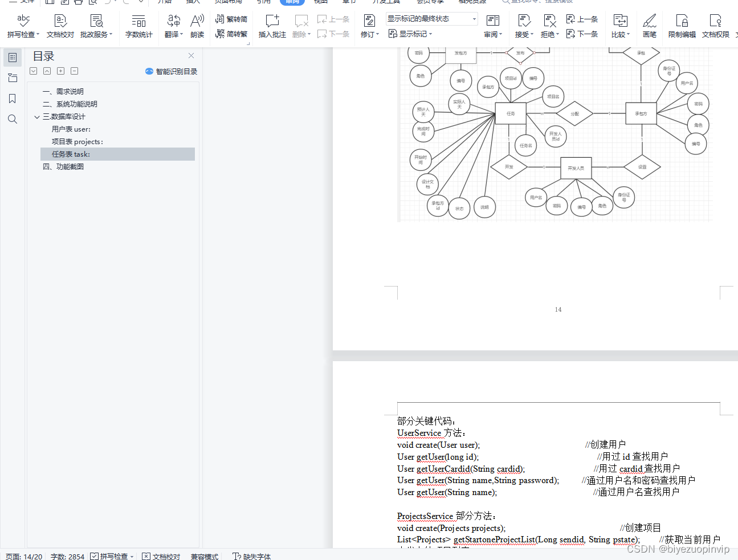Start 朗读 read aloud

coord(197,26)
